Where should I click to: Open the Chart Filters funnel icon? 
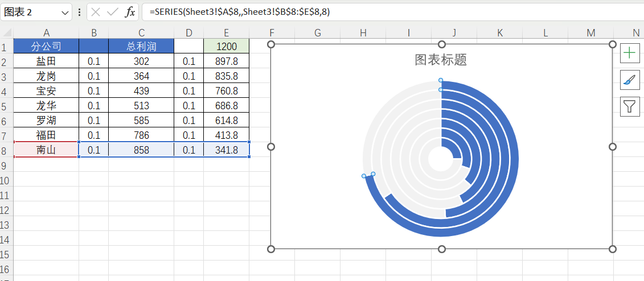pyautogui.click(x=629, y=106)
